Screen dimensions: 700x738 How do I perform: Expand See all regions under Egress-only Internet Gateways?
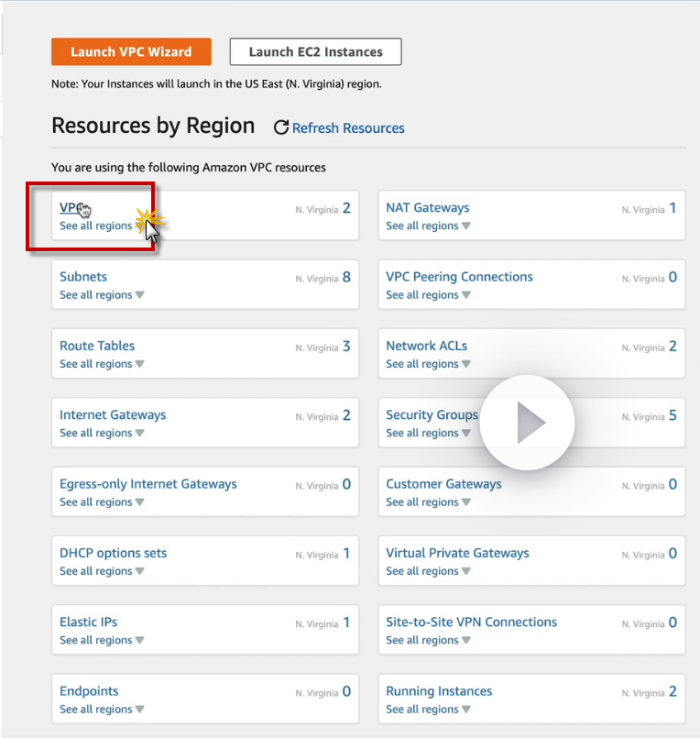[x=102, y=502]
